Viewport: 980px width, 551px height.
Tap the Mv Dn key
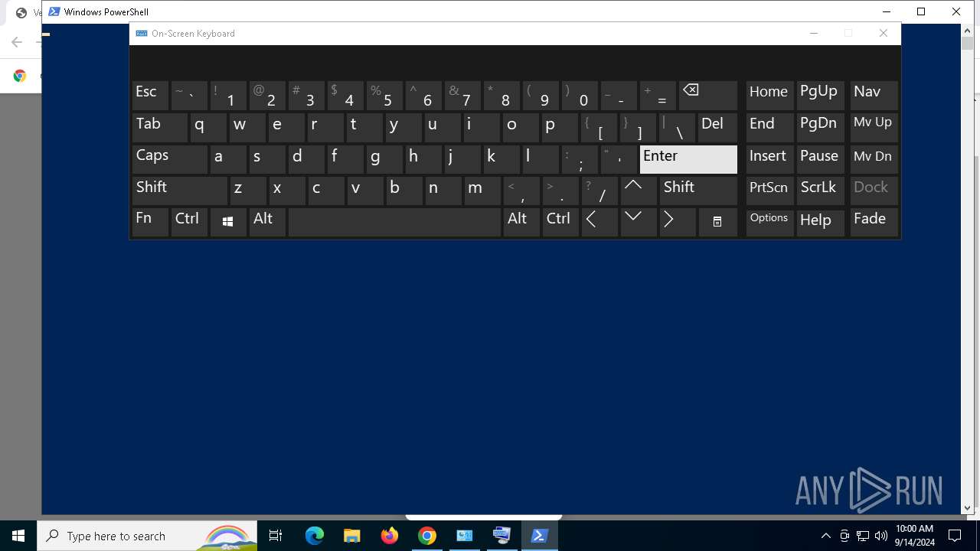coord(874,159)
